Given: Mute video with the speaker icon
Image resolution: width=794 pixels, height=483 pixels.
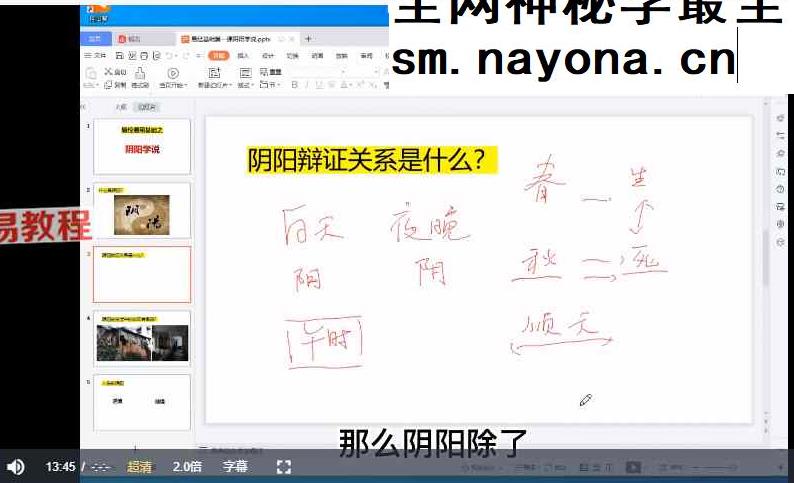Looking at the screenshot, I should pyautogui.click(x=15, y=466).
